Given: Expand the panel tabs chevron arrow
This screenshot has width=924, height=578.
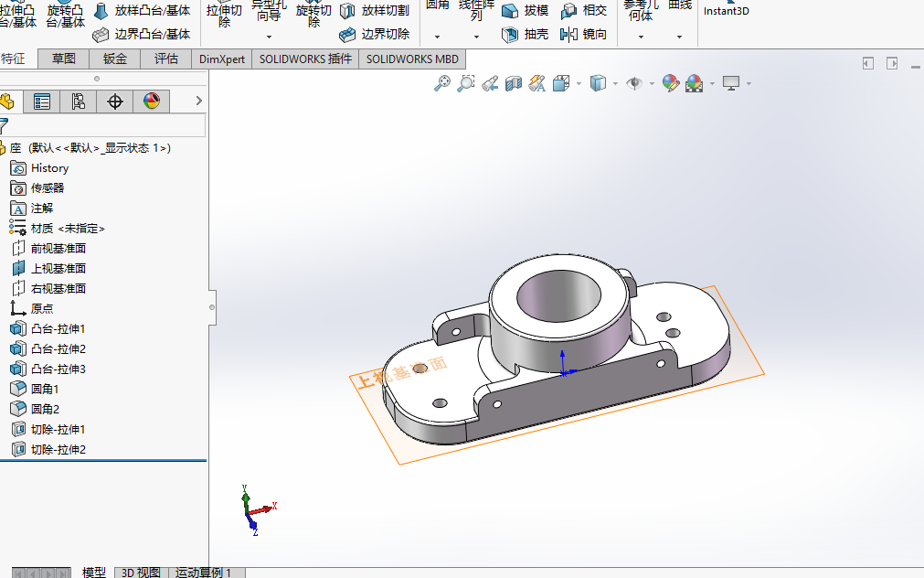Looking at the screenshot, I should tap(198, 101).
